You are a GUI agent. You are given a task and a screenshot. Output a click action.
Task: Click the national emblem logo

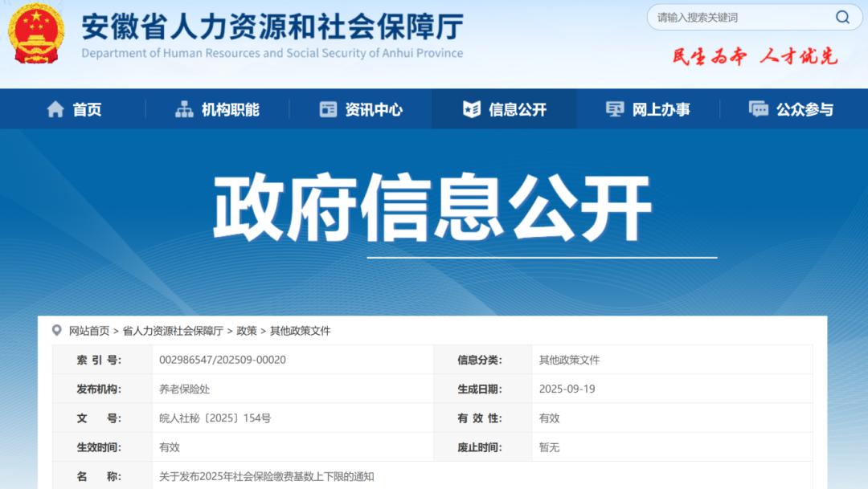point(35,34)
